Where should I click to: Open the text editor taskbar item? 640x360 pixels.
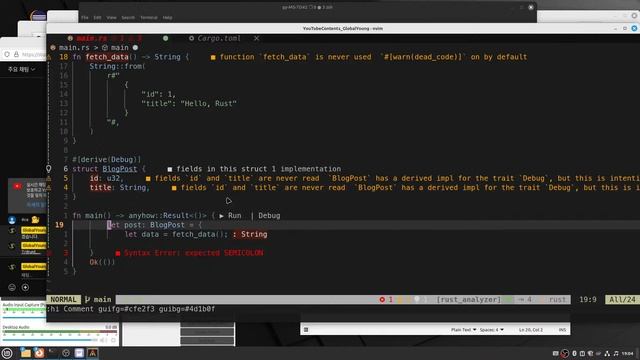[x=79, y=353]
